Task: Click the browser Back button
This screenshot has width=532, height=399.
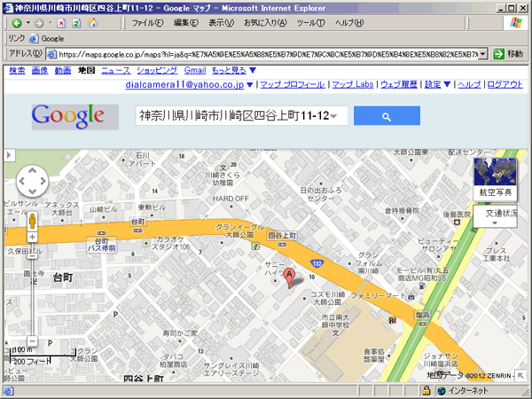Action: [17, 23]
